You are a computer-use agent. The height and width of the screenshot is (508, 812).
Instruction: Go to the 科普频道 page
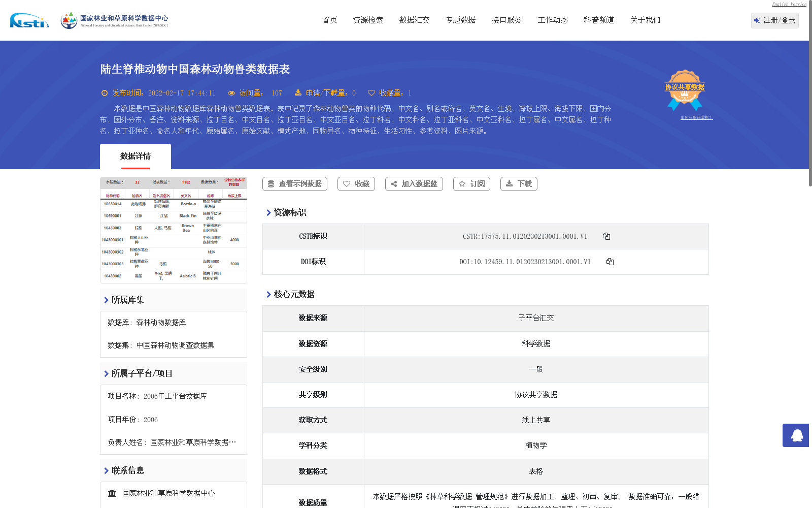599,20
